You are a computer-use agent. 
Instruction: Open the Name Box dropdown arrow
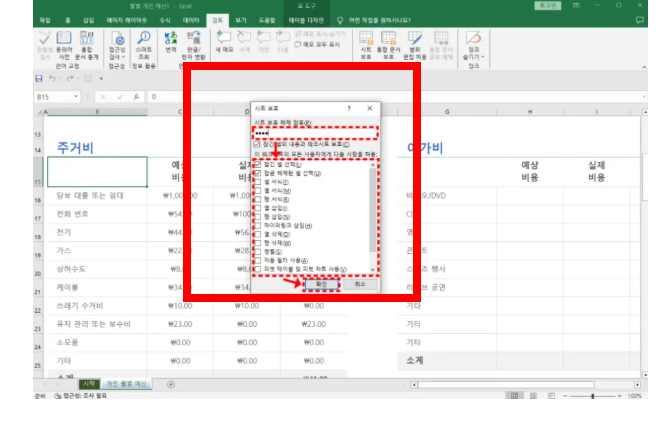76,97
